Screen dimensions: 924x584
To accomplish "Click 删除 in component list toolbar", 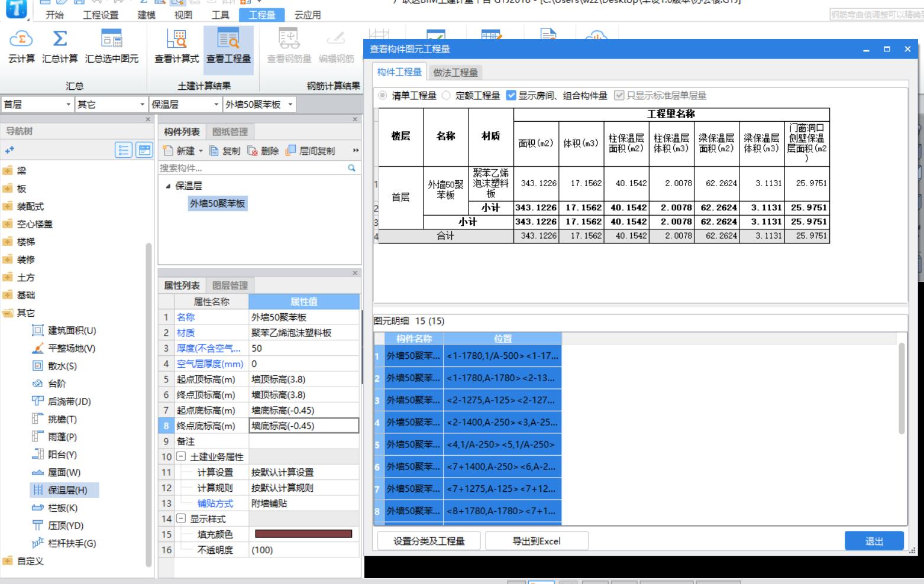I will coord(263,151).
